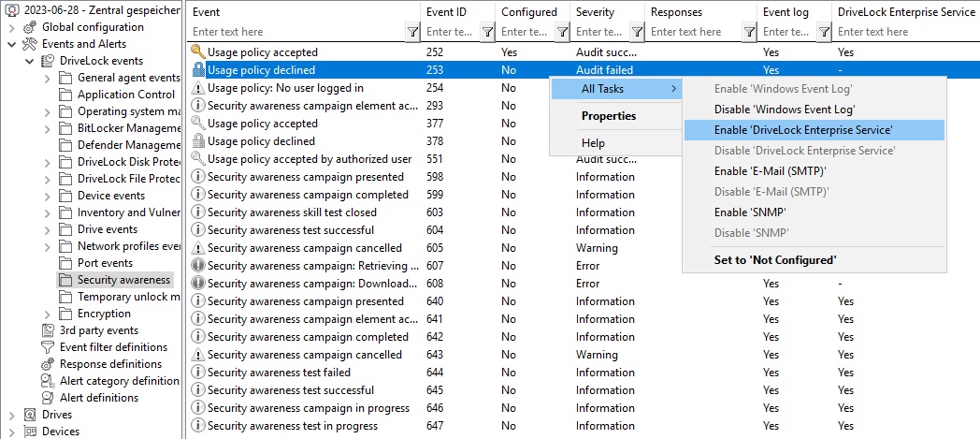Click the Alert definitions icon in tree
The height and width of the screenshot is (439, 980).
[48, 398]
